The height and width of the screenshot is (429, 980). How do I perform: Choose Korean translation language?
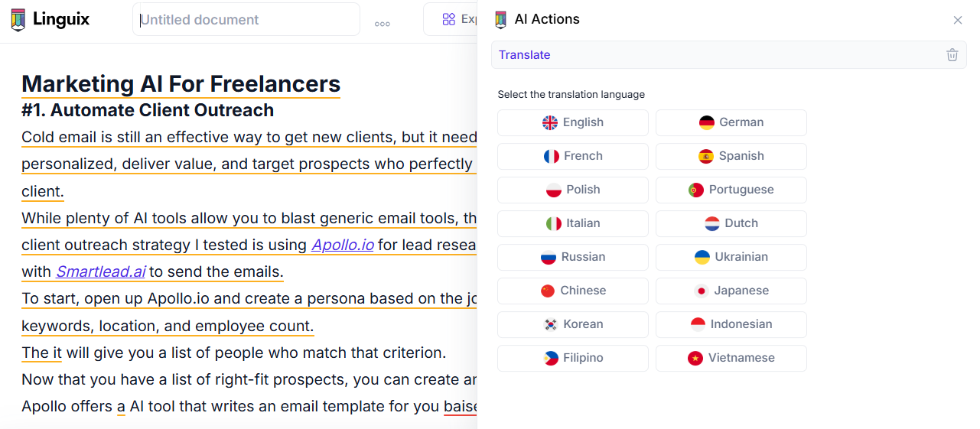tap(572, 324)
